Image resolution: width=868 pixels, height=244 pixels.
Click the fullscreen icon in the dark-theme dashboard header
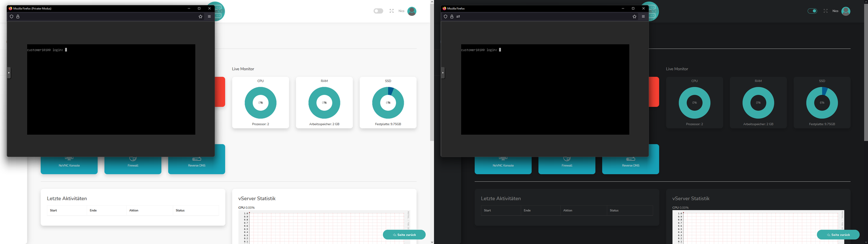[x=826, y=11]
